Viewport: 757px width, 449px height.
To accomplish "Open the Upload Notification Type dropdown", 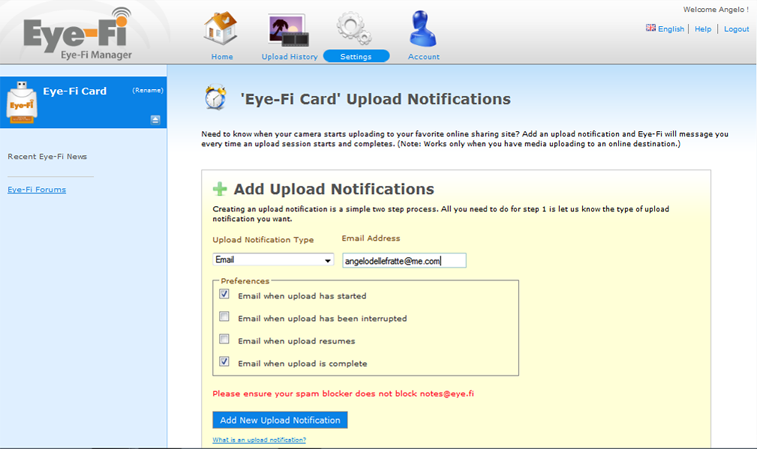I will click(273, 260).
